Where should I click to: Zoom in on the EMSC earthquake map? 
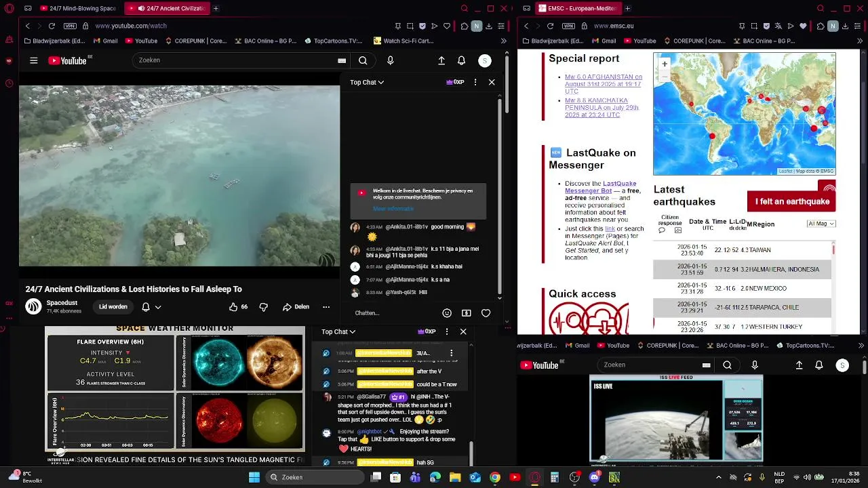[665, 64]
